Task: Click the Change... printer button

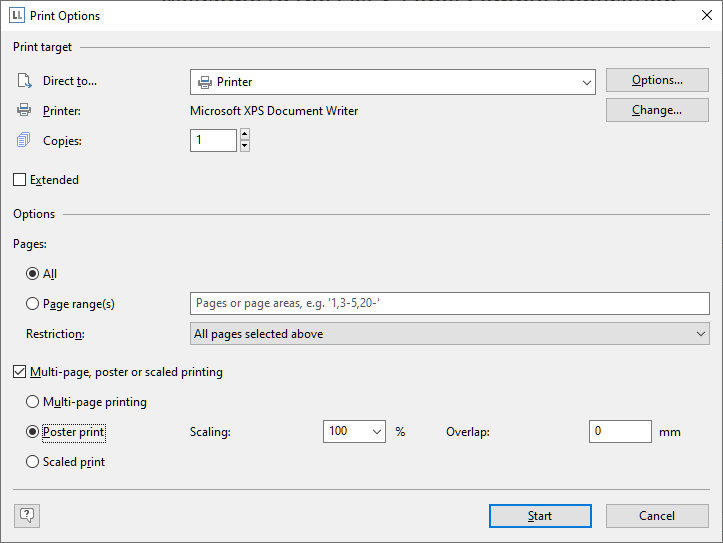Action: pyautogui.click(x=657, y=110)
